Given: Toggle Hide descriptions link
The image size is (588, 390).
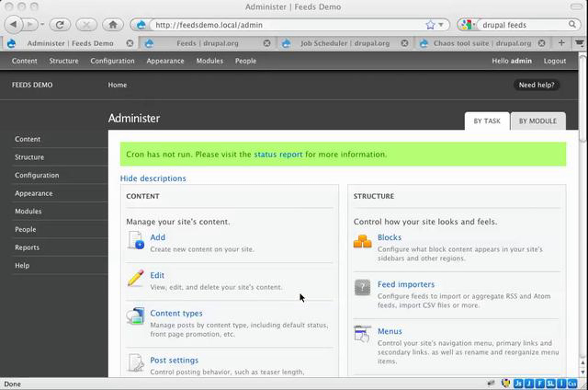Looking at the screenshot, I should click(x=153, y=178).
